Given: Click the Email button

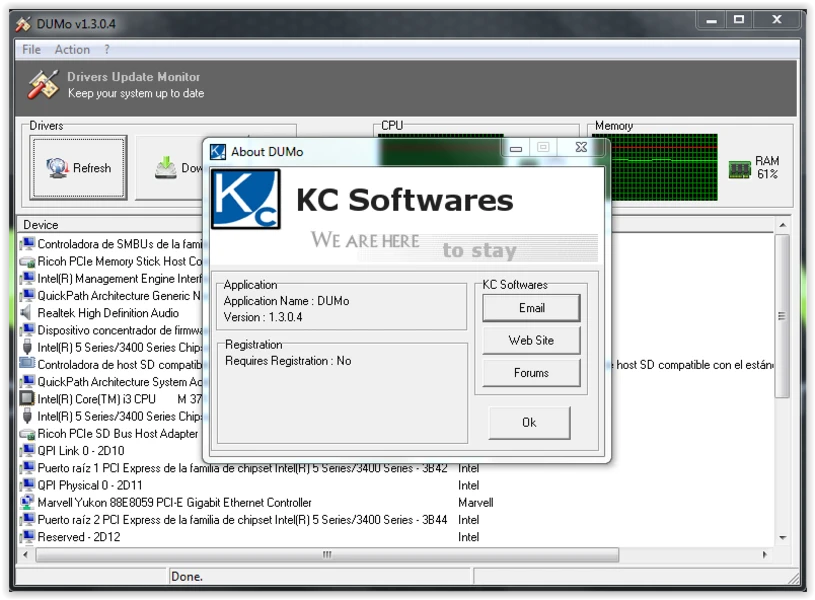Looking at the screenshot, I should 531,308.
